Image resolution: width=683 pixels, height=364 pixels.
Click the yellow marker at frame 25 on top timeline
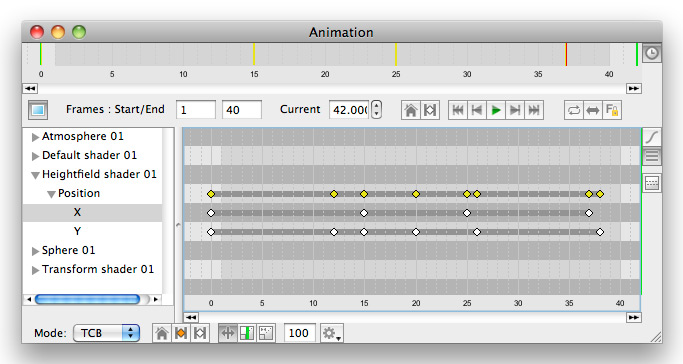[396, 54]
